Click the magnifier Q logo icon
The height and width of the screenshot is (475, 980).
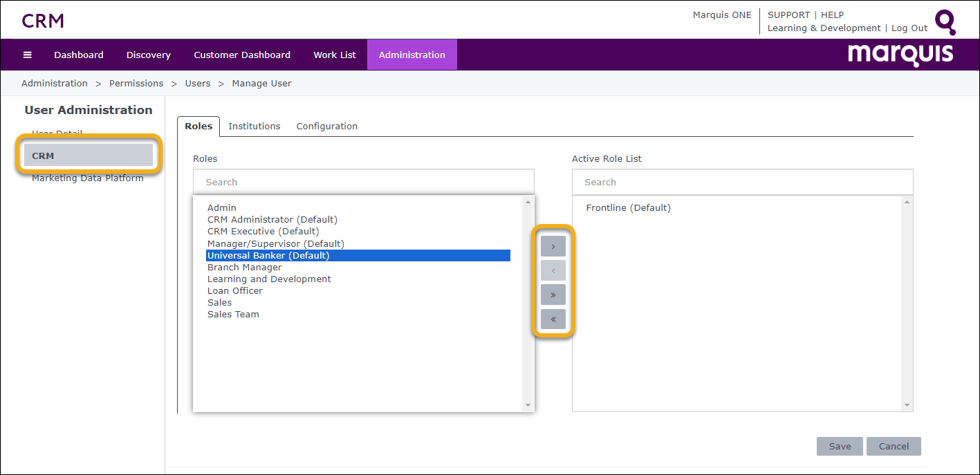point(945,22)
